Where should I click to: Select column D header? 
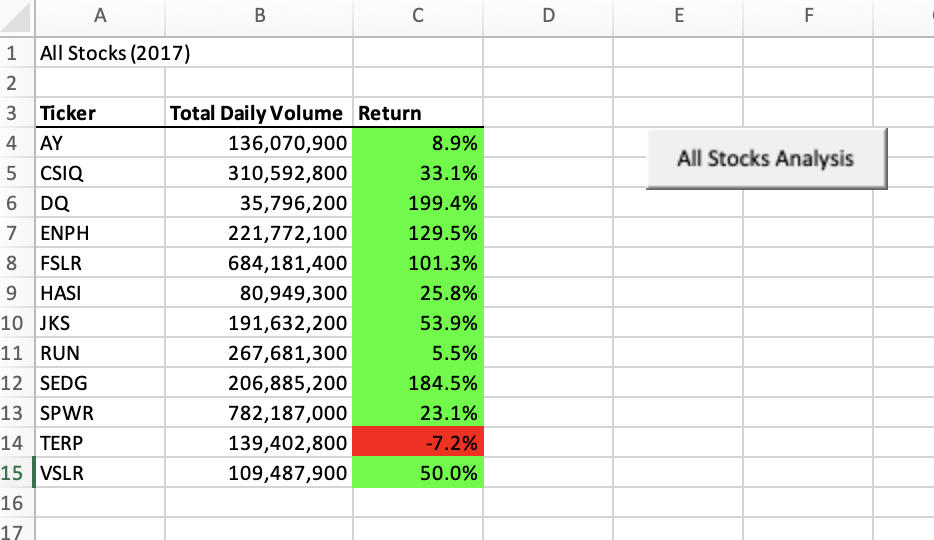click(x=548, y=16)
